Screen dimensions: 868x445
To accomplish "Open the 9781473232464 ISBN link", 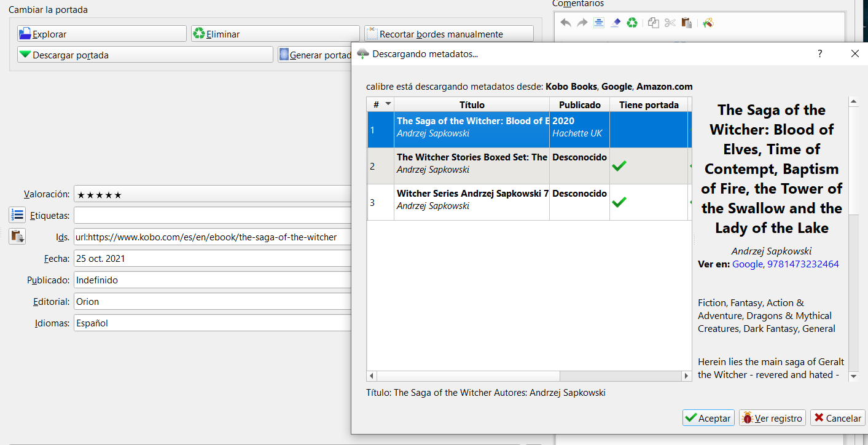I will (803, 264).
